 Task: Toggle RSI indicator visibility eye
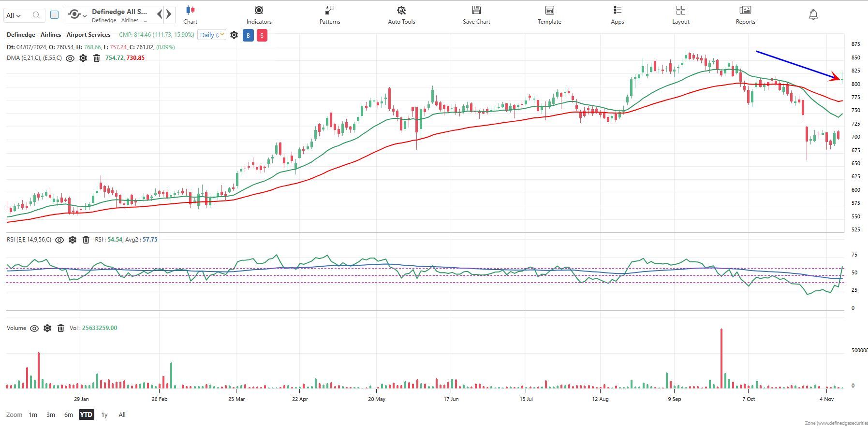(x=59, y=240)
